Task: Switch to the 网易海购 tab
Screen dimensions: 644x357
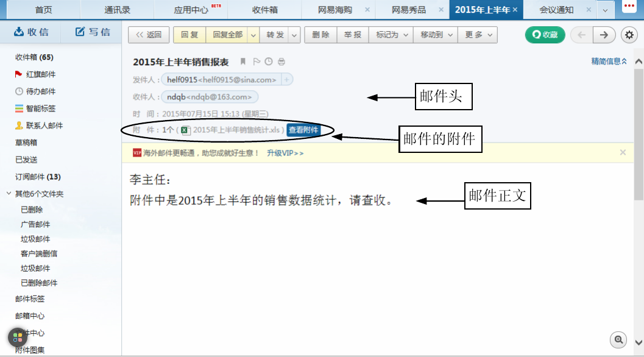Action: tap(334, 10)
